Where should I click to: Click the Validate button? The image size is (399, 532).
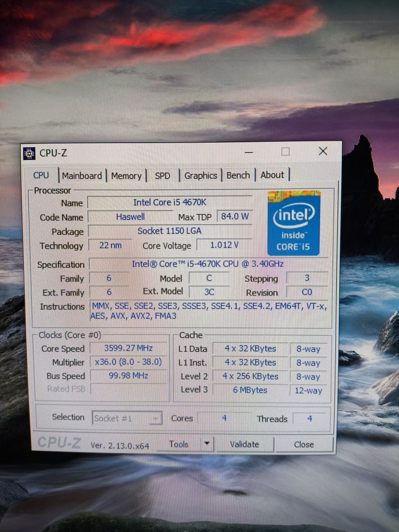pos(245,444)
